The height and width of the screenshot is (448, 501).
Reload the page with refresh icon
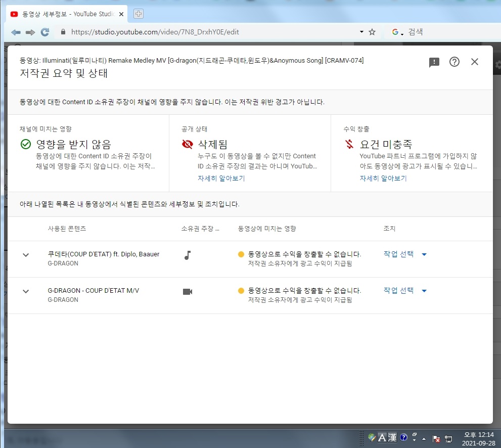point(44,32)
